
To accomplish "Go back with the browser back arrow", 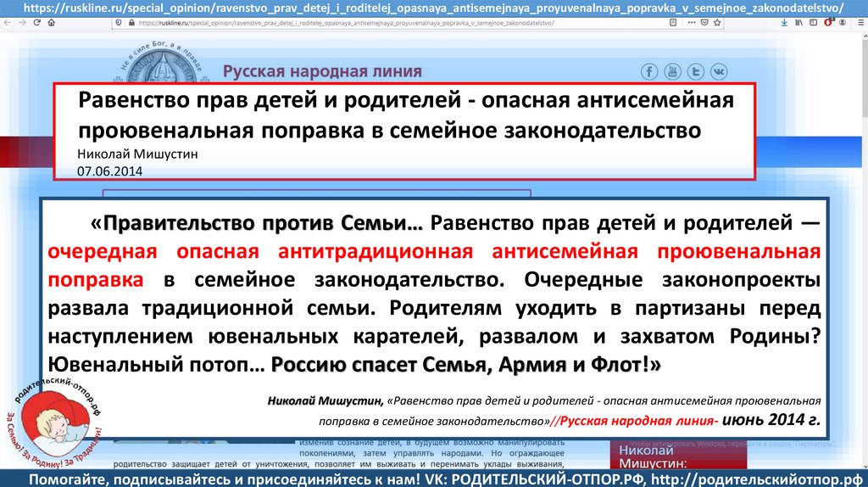I will point(7,23).
